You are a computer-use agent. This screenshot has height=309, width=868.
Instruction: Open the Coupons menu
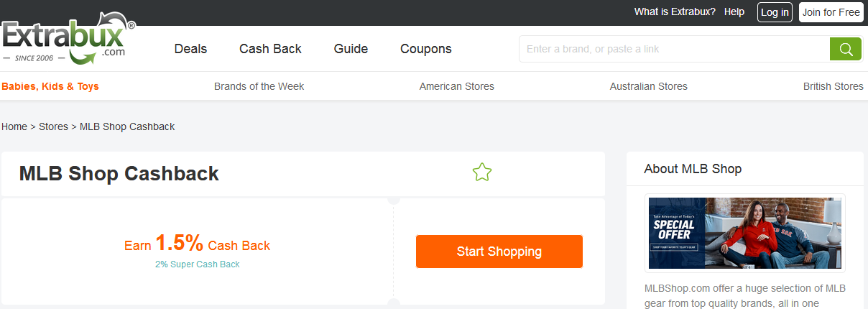pos(426,49)
